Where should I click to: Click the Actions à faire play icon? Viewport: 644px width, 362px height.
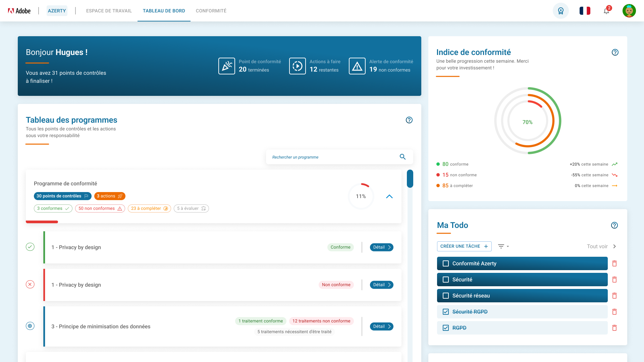298,66
